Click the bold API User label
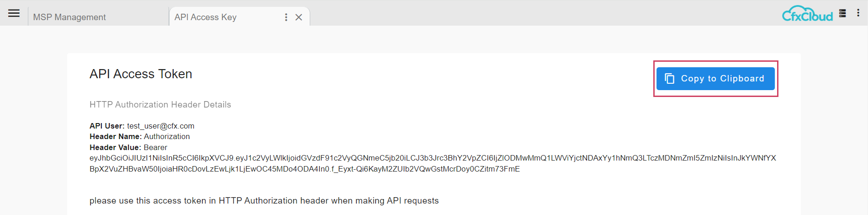The image size is (868, 215). [107, 126]
